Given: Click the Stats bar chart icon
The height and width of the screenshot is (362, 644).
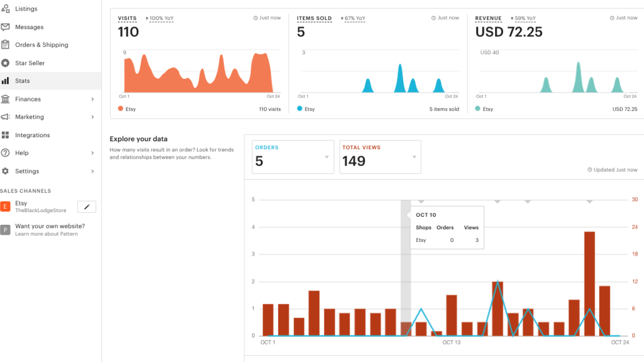Looking at the screenshot, I should 6,81.
